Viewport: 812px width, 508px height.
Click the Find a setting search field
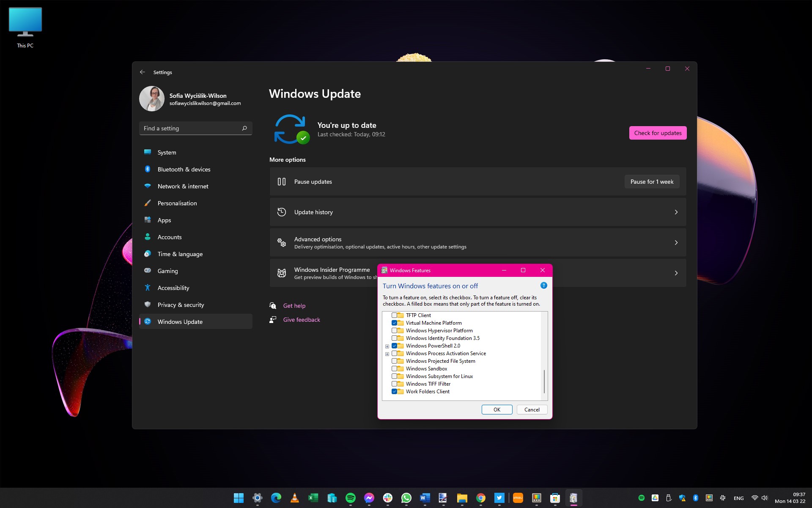[195, 128]
